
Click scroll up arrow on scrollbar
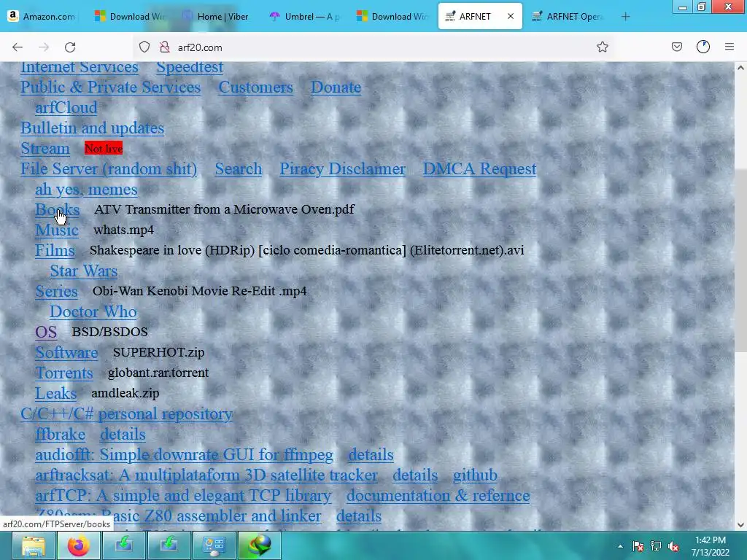pos(740,68)
